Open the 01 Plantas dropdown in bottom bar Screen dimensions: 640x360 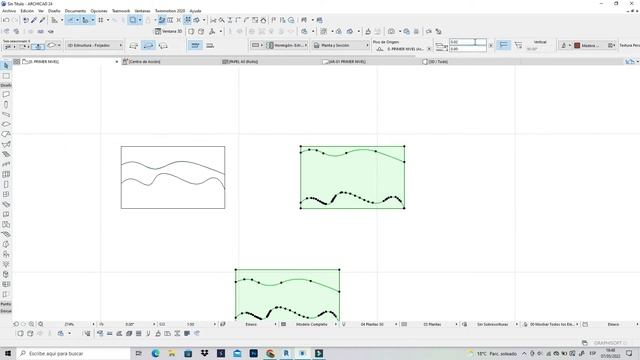coord(433,324)
